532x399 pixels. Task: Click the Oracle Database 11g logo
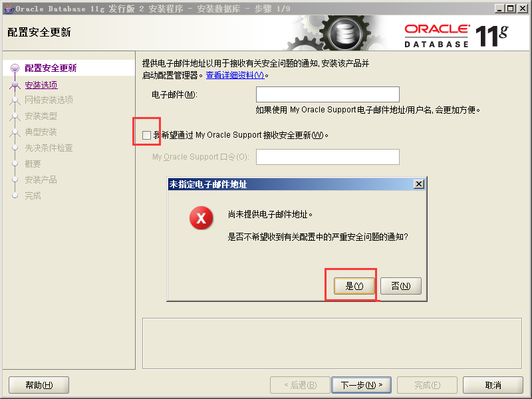[456, 35]
